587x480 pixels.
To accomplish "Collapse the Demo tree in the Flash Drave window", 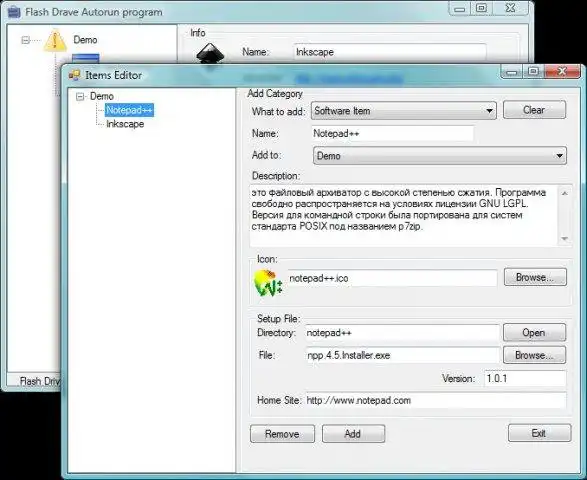I will click(25, 40).
